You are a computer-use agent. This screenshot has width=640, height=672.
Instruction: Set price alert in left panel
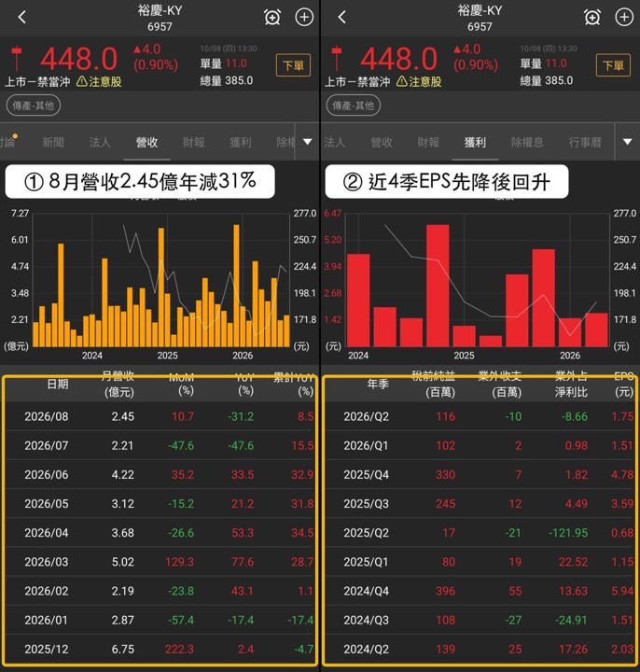point(272,17)
